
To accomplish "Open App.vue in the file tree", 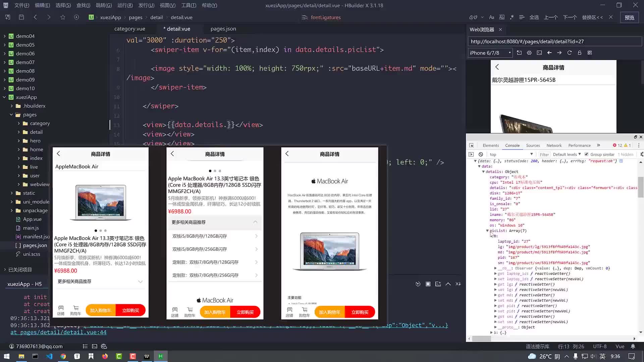I will (32, 219).
